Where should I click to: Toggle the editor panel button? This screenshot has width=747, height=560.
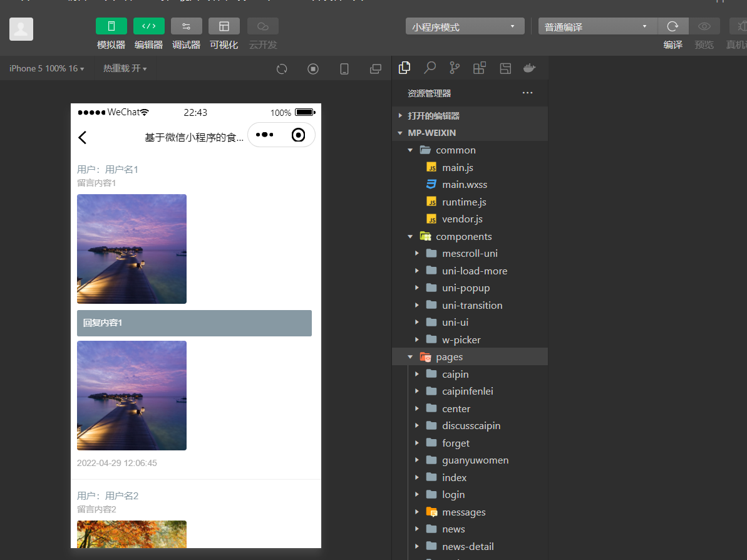coord(148,26)
